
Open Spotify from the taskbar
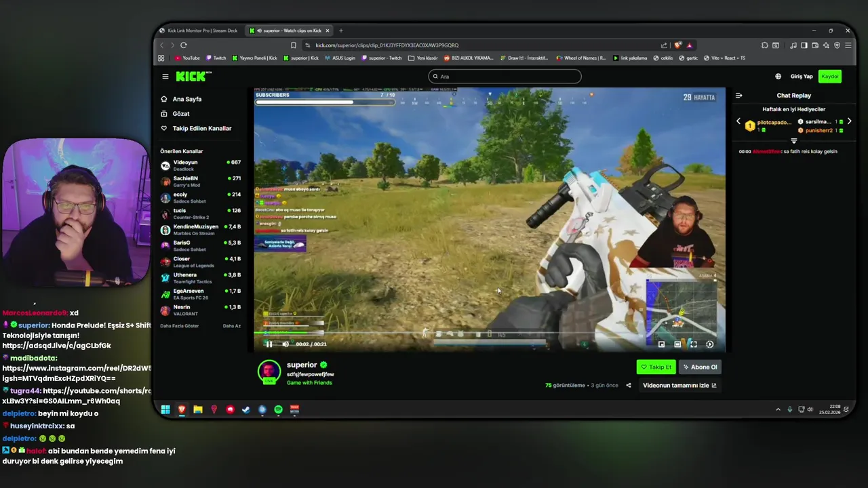279,409
